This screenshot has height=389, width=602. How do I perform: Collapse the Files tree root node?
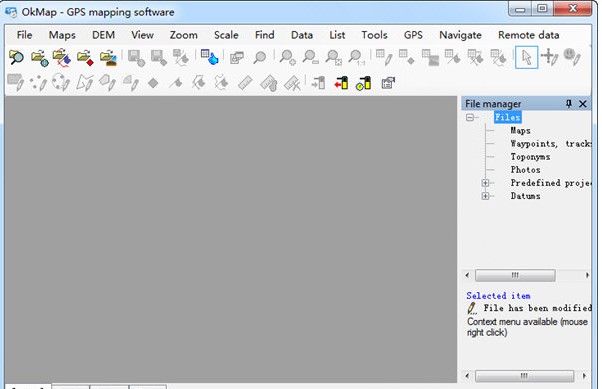470,118
